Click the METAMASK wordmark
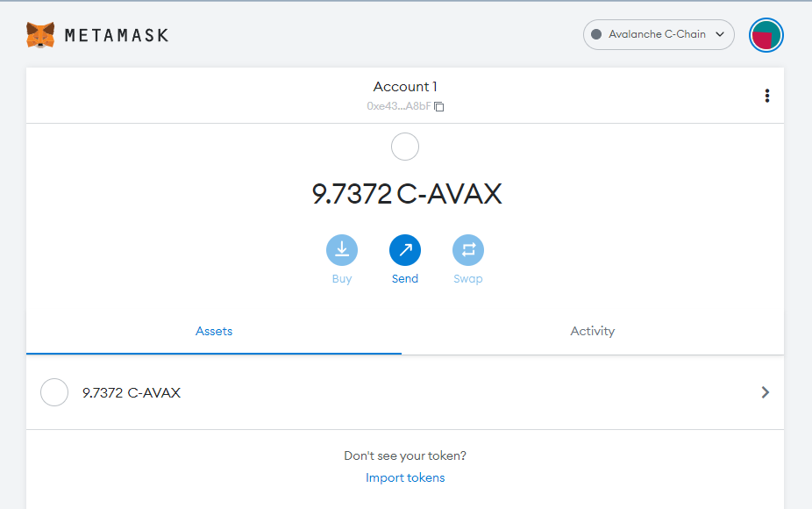 117,35
